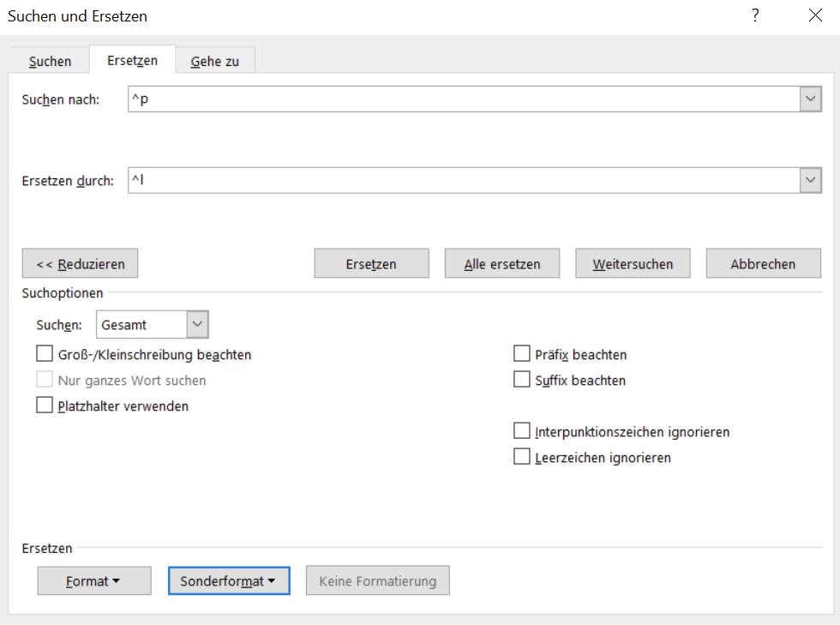Open the Sonderformat menu button
Screen dimensions: 840x625
[x=229, y=581]
